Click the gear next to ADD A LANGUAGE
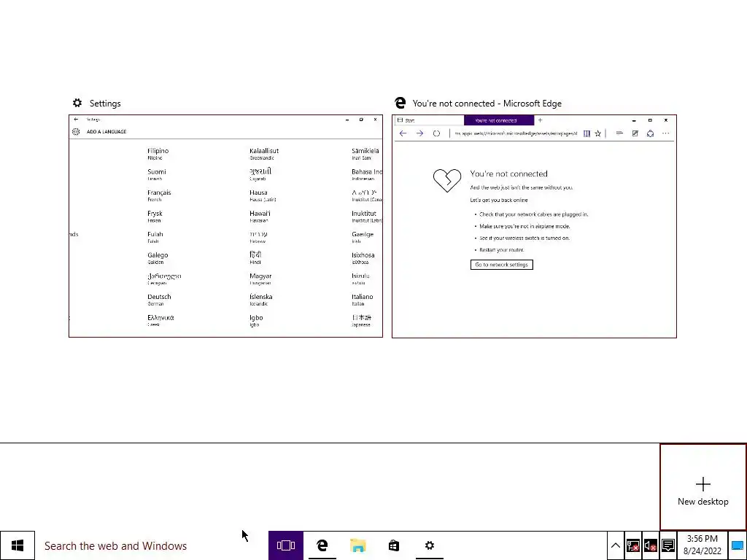Image resolution: width=747 pixels, height=560 pixels. tap(76, 132)
